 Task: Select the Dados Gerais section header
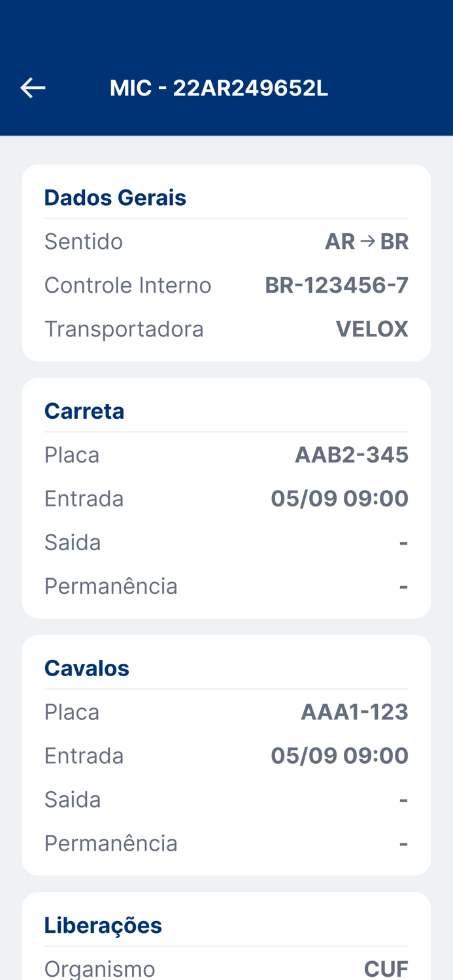[x=115, y=197]
